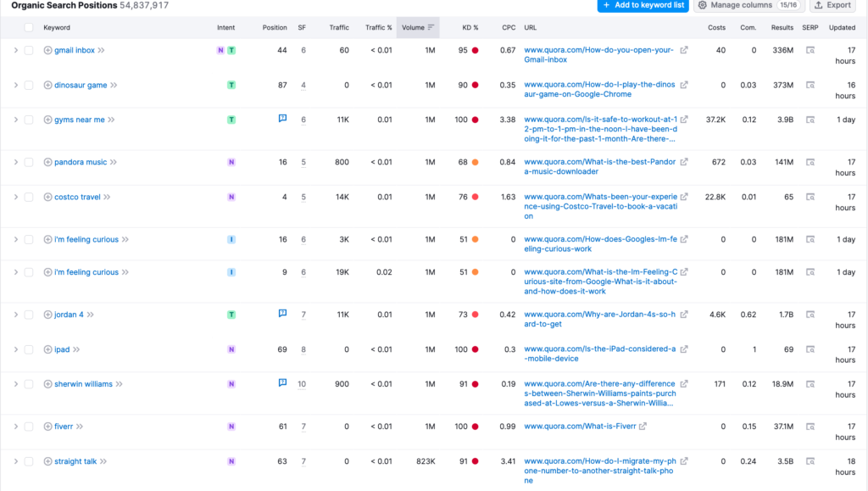The width and height of the screenshot is (868, 491).
Task: View SERP snapshot for fiverr
Action: (810, 427)
